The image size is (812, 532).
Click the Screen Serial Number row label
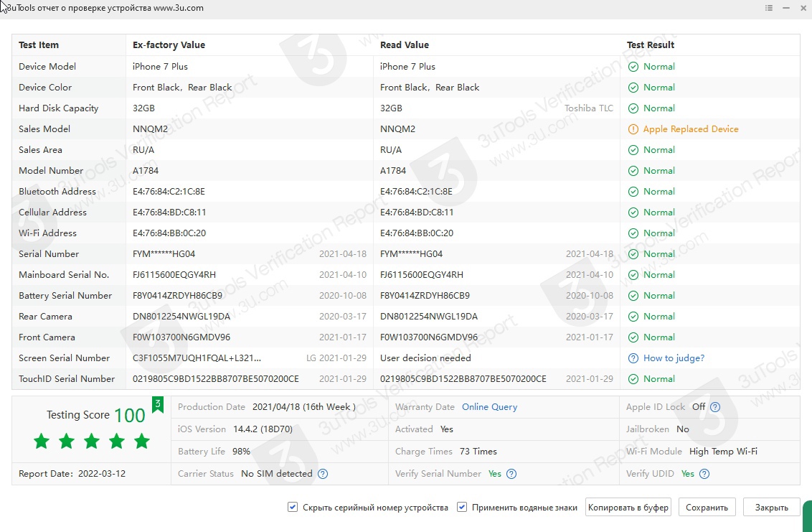click(x=65, y=358)
